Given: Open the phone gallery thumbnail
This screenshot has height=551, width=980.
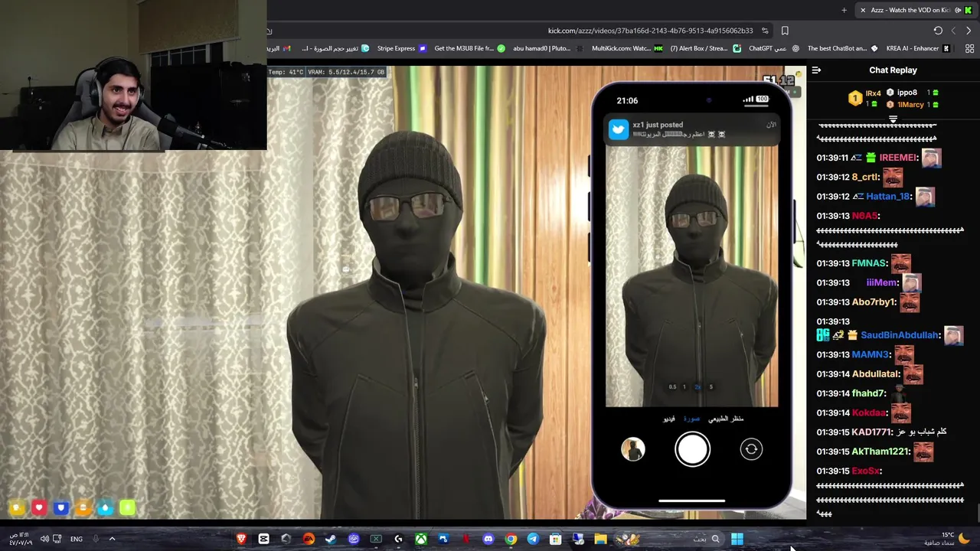Looking at the screenshot, I should 633,449.
